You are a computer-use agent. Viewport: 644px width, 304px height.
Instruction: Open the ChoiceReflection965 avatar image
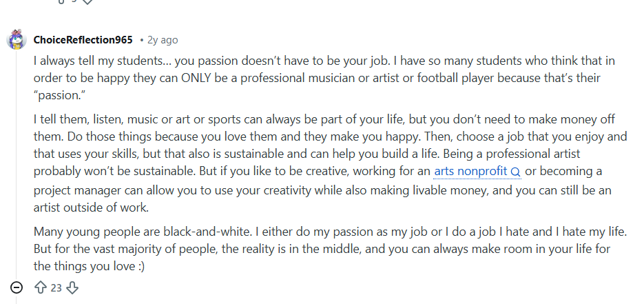point(17,39)
